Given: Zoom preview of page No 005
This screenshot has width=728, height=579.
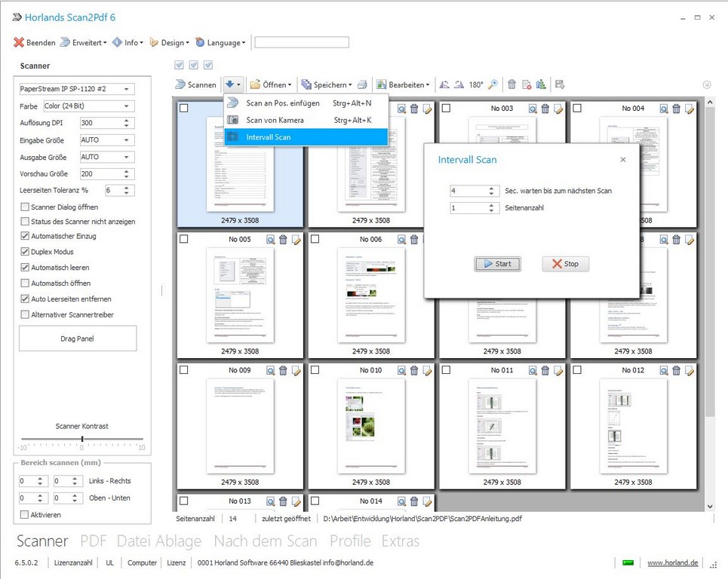Looking at the screenshot, I should click(271, 240).
